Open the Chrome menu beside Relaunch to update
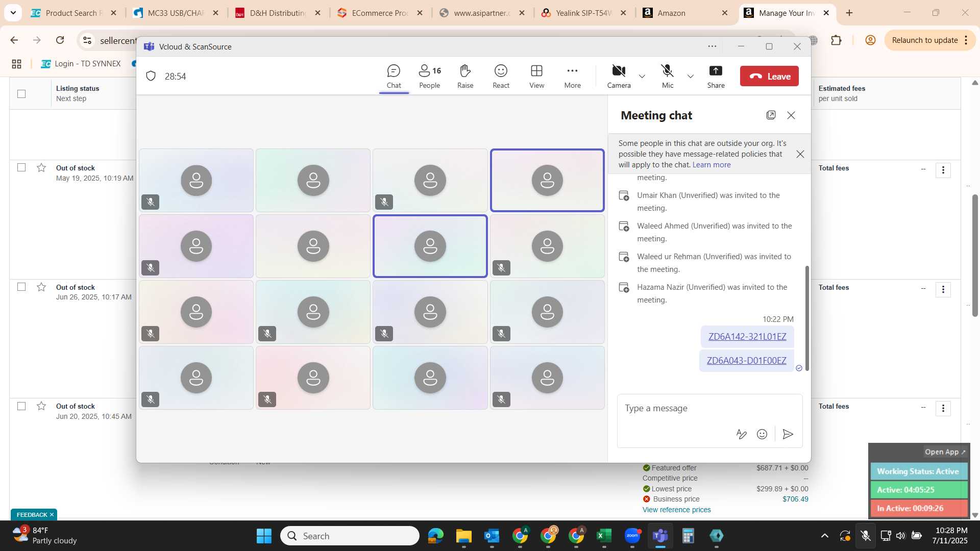 pyautogui.click(x=966, y=40)
